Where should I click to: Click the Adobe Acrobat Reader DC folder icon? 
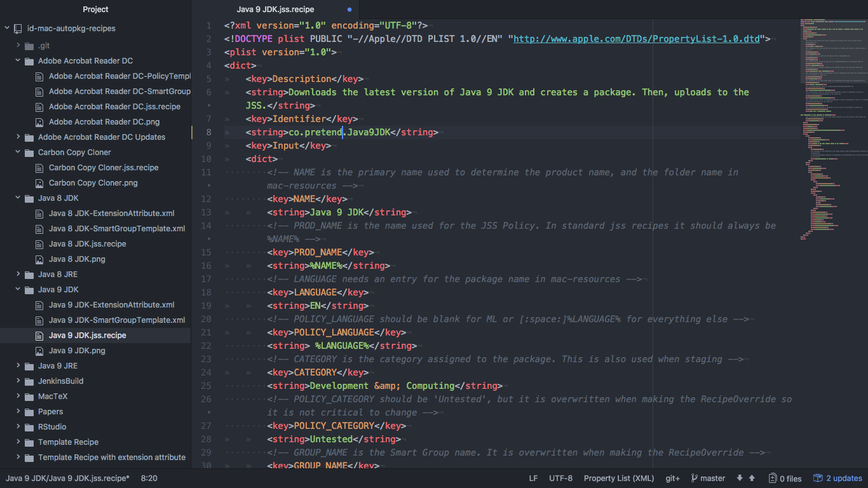click(29, 61)
